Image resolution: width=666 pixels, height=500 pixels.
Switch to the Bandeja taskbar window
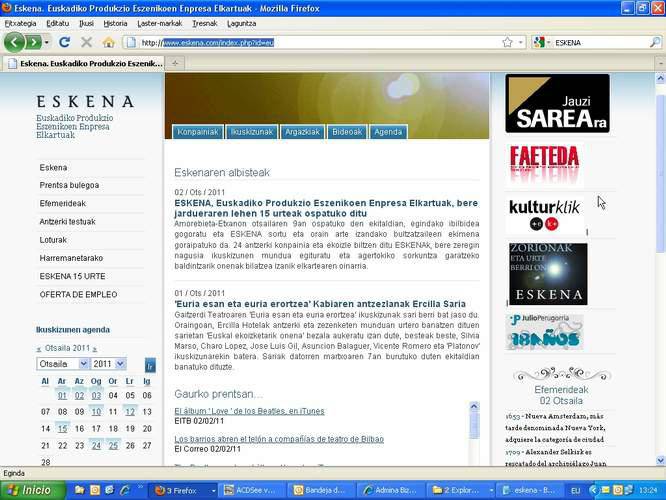[320, 490]
